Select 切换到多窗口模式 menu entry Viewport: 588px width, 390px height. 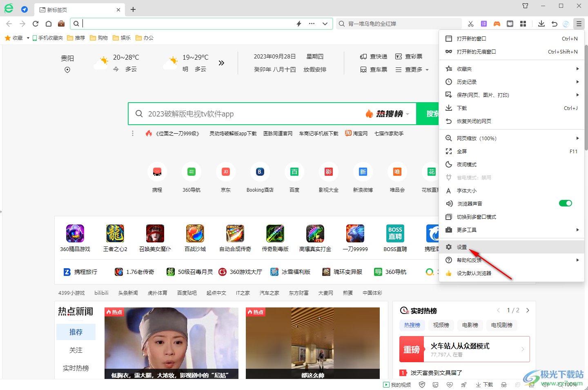pos(512,217)
